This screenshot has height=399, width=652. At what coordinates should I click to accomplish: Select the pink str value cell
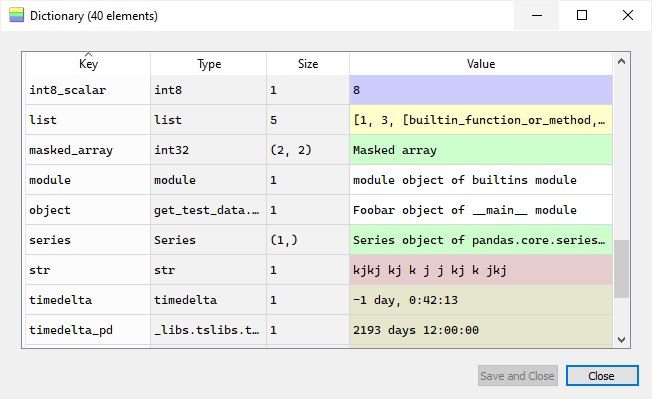481,270
